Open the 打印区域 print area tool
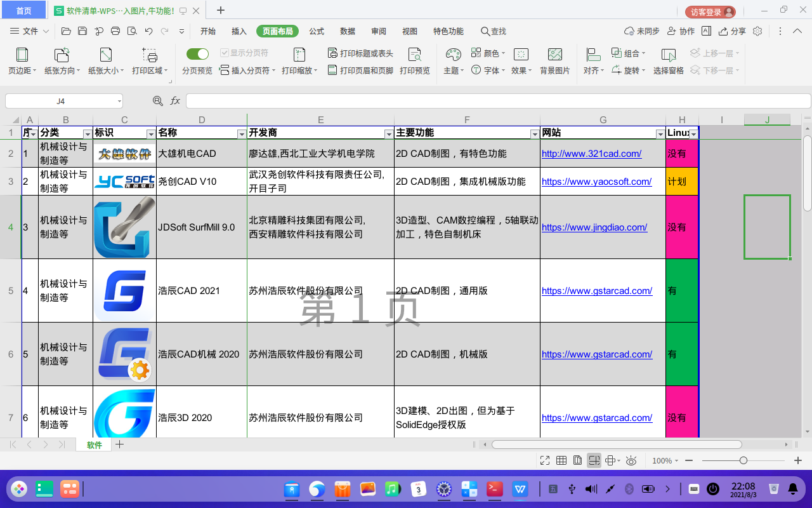 coord(150,56)
